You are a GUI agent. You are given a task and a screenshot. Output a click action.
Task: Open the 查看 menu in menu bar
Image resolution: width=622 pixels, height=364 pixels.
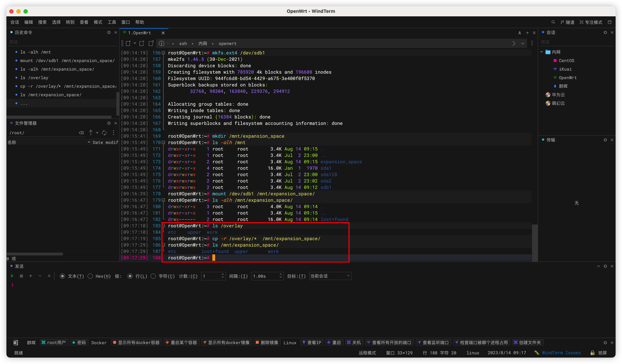84,22
